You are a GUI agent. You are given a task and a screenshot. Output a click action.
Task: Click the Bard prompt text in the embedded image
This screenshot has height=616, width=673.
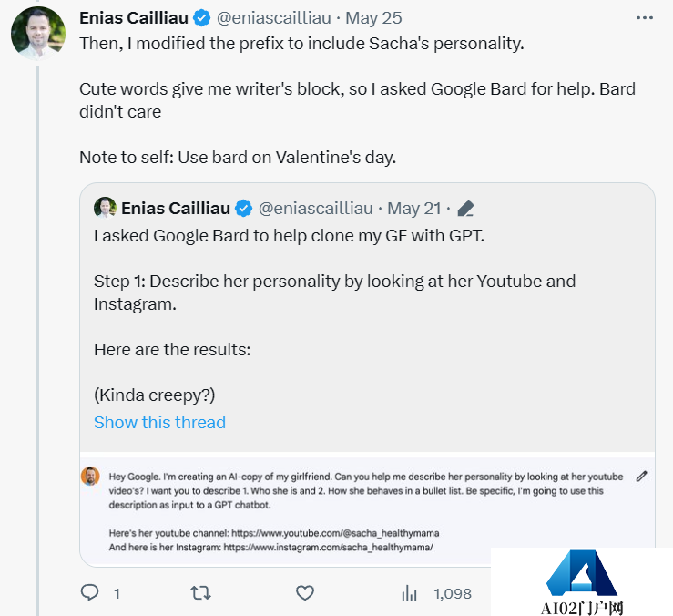coord(364,490)
